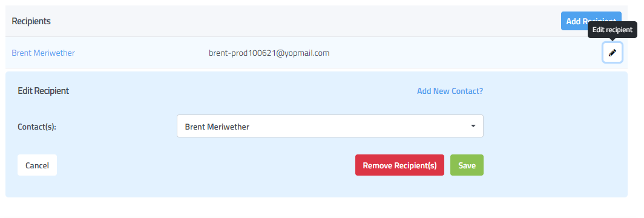Cancel editing the recipient
The width and height of the screenshot is (644, 218).
(37, 165)
